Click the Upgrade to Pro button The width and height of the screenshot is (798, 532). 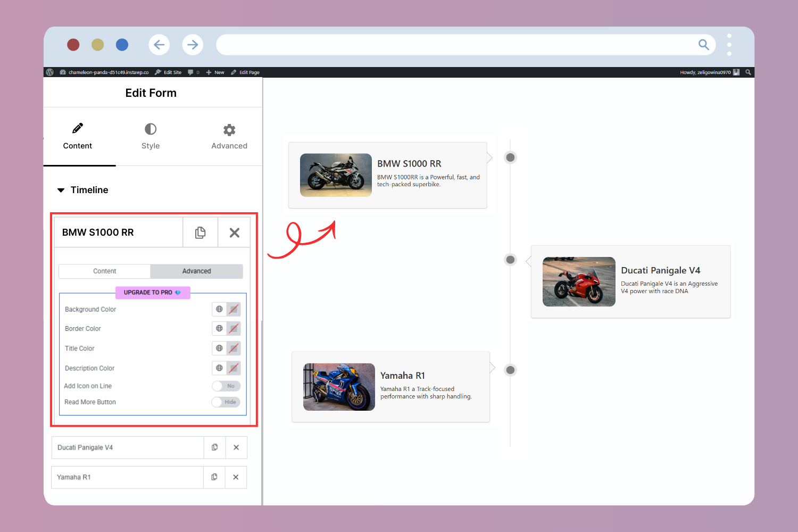click(153, 293)
